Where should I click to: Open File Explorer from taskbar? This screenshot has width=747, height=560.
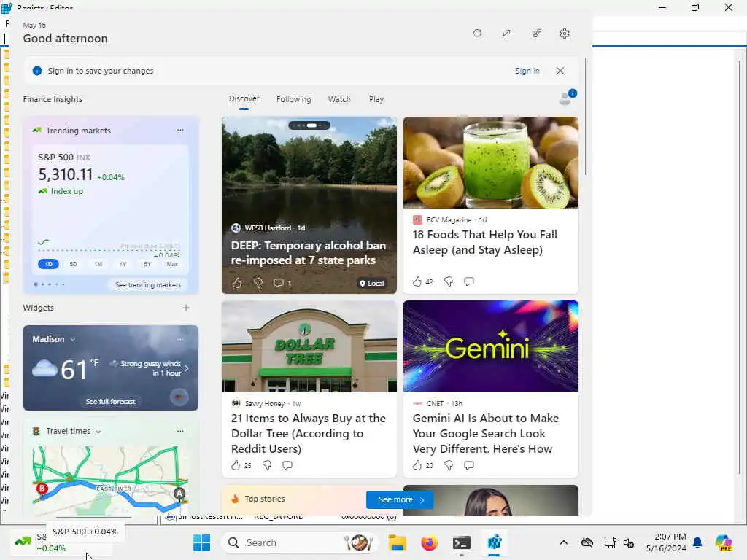pos(397,542)
